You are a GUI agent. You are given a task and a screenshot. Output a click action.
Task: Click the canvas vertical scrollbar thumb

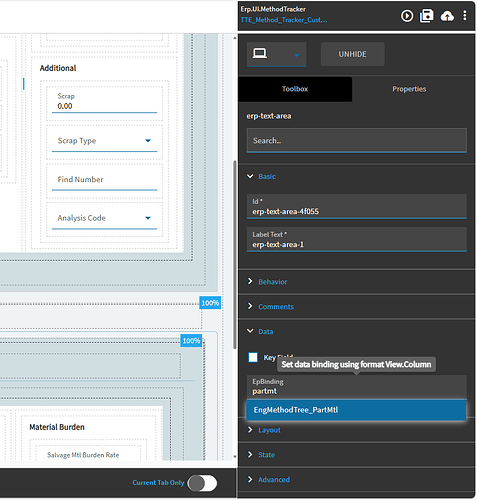pyautogui.click(x=235, y=255)
